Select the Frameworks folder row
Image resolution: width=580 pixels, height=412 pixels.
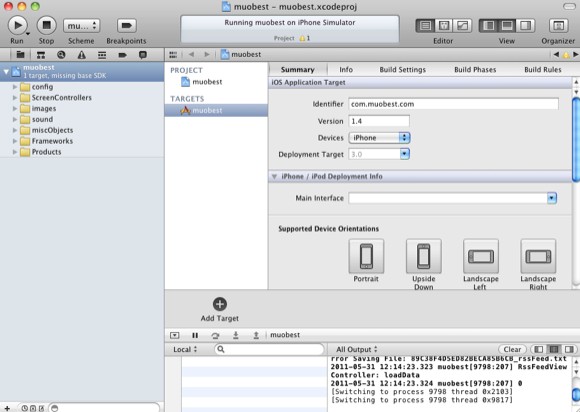pyautogui.click(x=82, y=141)
